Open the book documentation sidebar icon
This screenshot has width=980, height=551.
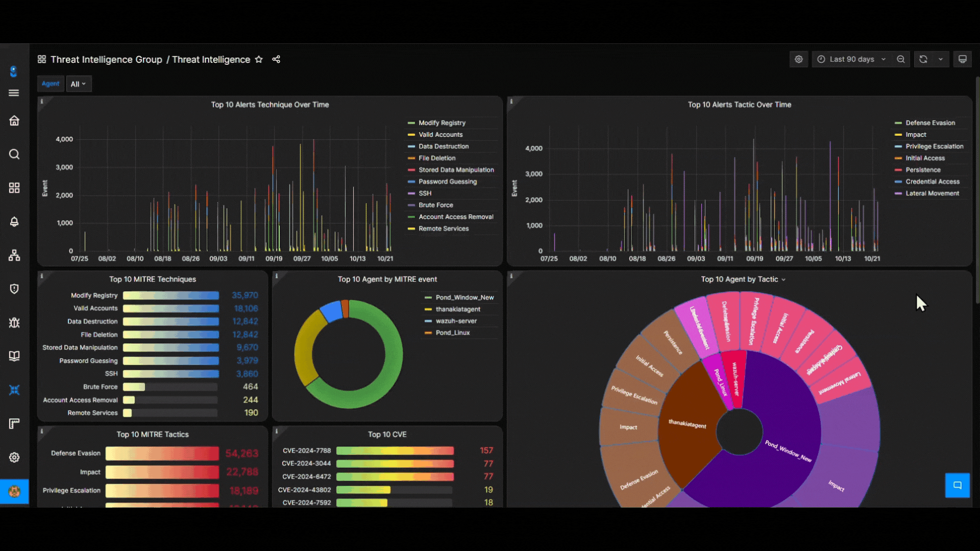14,356
